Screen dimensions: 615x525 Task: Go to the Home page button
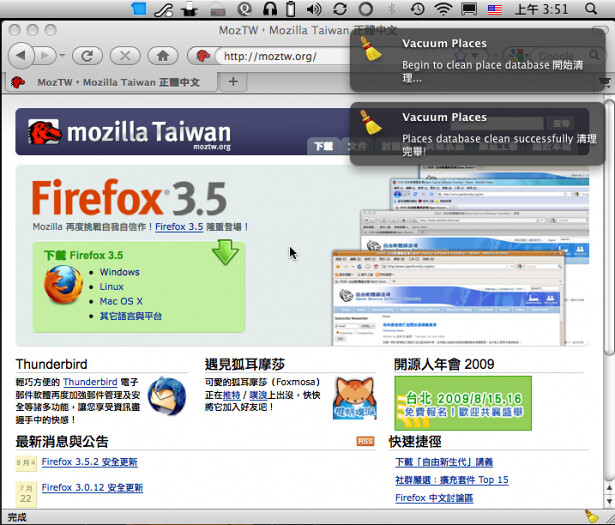click(164, 55)
